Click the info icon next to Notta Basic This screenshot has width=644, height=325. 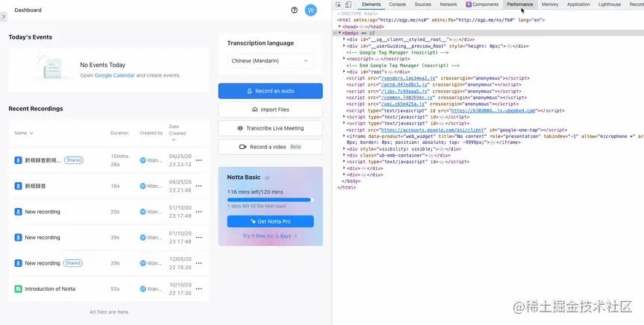267,177
